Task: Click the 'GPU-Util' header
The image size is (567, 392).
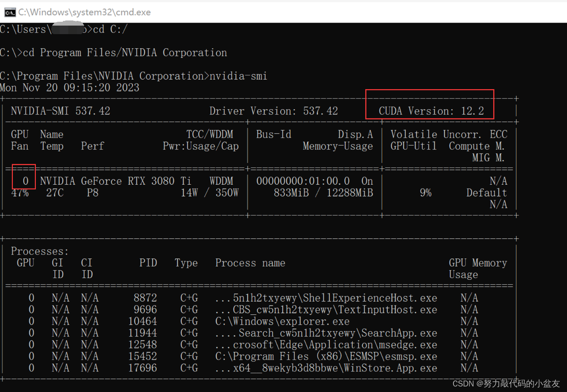Action: [413, 146]
